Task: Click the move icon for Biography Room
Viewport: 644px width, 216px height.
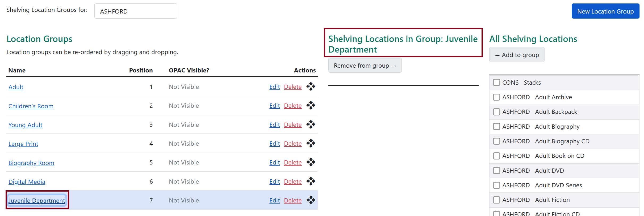Action: pyautogui.click(x=311, y=162)
